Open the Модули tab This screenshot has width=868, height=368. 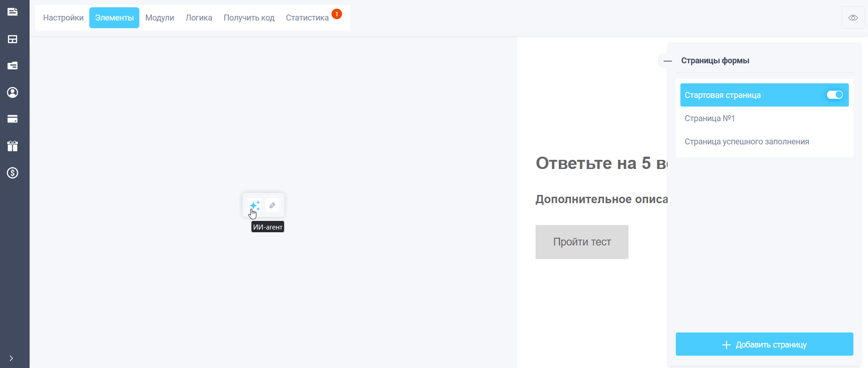(x=160, y=18)
